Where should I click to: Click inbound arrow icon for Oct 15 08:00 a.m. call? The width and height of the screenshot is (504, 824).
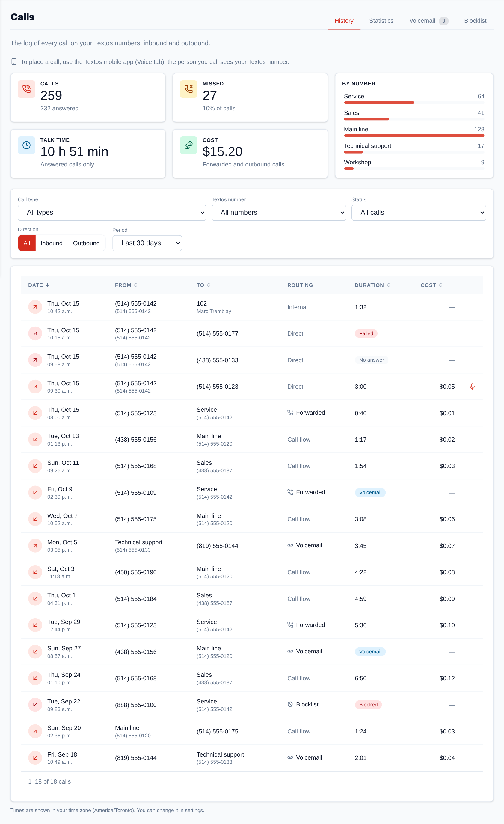(x=35, y=413)
